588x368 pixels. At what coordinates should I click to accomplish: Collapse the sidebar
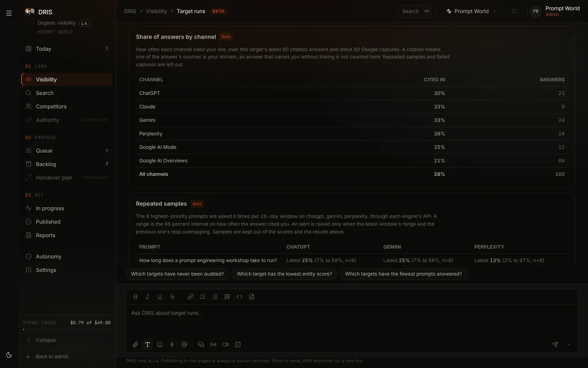click(x=67, y=340)
